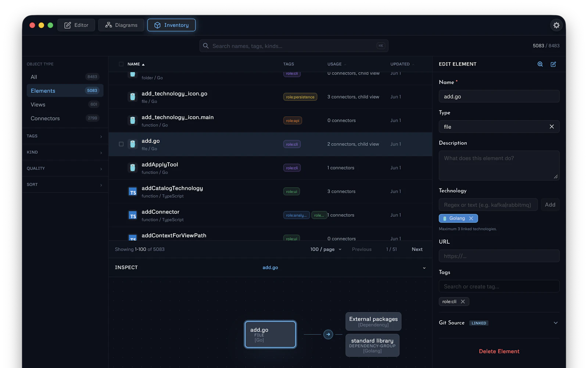The height and width of the screenshot is (368, 588).
Task: Sort by the USAGE column
Action: point(337,64)
